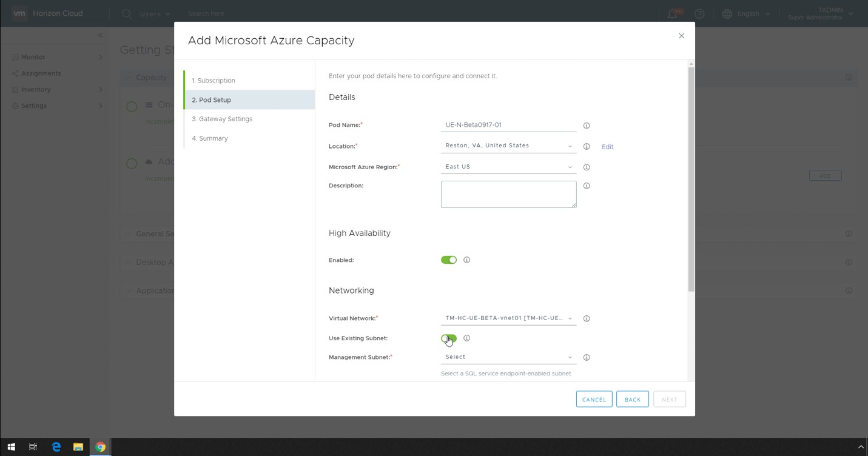Click the info icon beside Location dropdown
The image size is (868, 456).
coord(587,147)
